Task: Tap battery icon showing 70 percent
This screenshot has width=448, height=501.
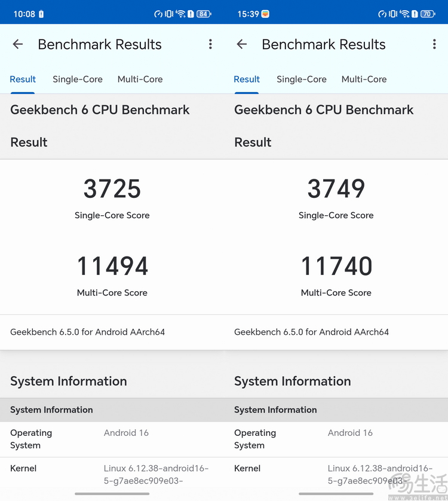Action: pyautogui.click(x=428, y=14)
